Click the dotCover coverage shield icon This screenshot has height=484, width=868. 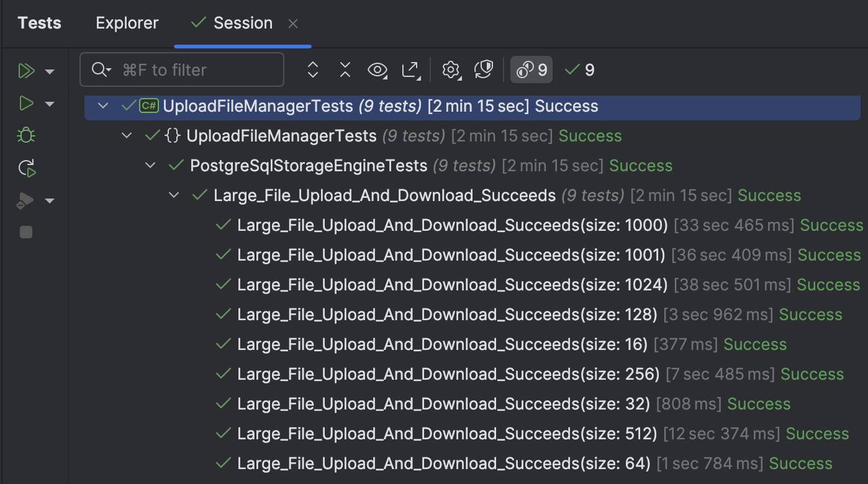[x=484, y=69]
